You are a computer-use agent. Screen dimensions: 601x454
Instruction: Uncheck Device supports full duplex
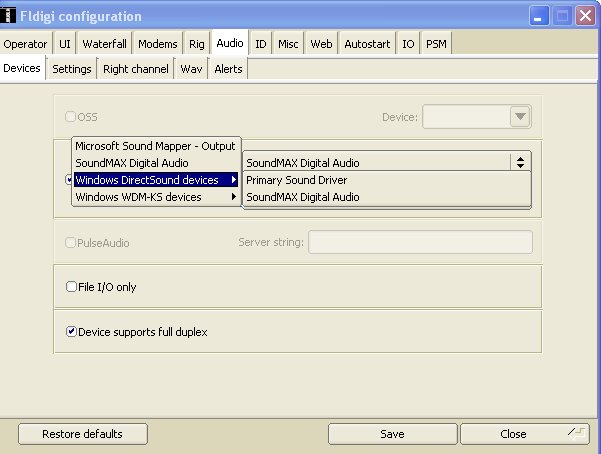tap(72, 331)
